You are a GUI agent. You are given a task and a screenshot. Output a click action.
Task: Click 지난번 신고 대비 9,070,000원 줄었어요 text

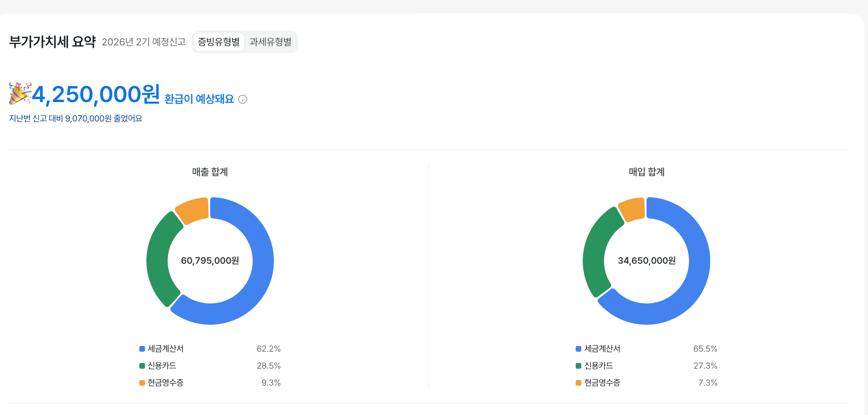pos(76,119)
